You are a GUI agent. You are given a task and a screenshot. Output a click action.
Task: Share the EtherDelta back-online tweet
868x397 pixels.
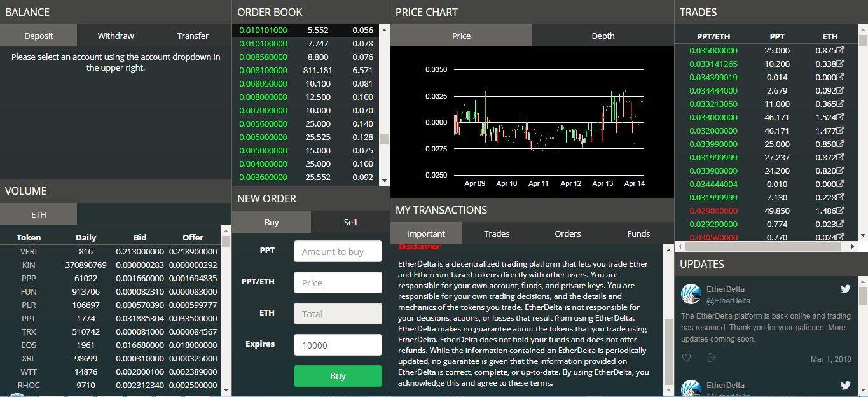[x=712, y=358]
